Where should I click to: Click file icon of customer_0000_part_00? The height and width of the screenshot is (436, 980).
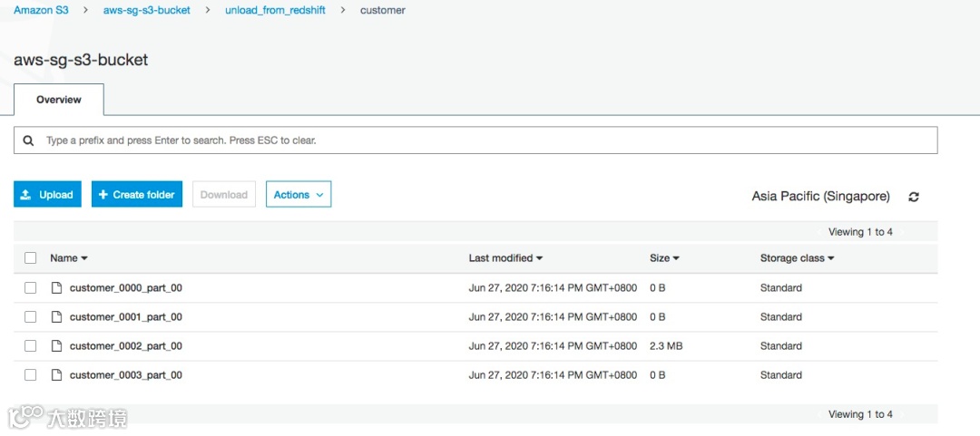coord(56,288)
